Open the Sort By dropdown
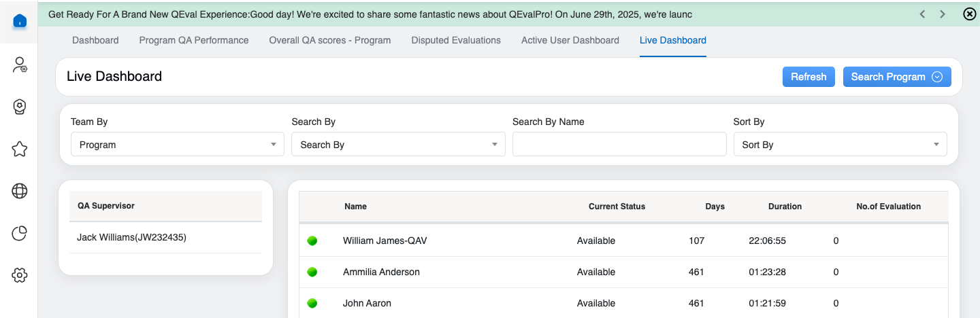 click(840, 145)
